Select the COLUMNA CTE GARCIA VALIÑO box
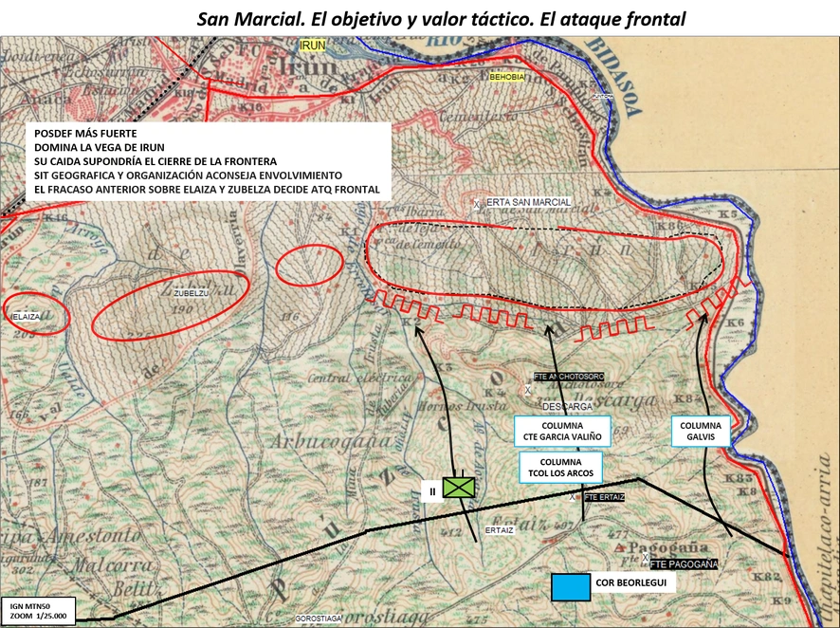 tap(562, 431)
